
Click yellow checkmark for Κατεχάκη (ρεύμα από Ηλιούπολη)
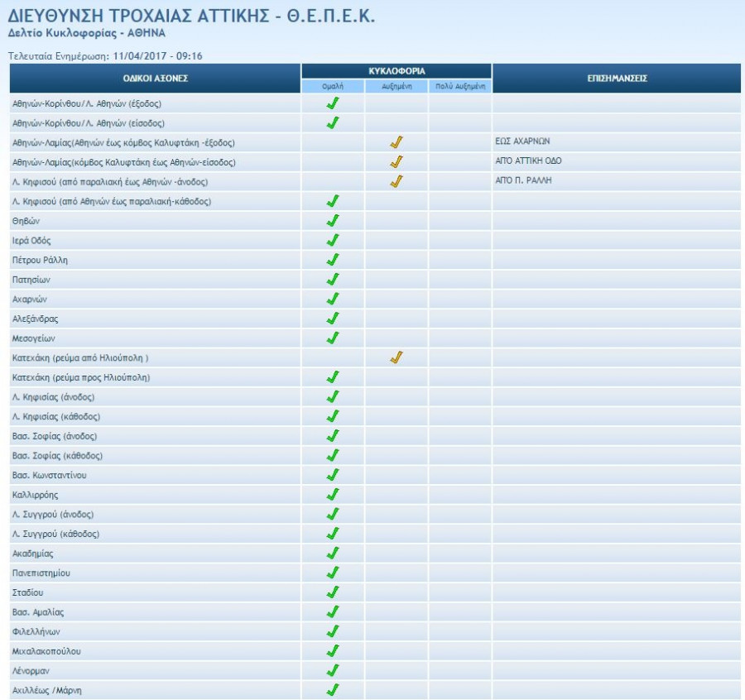(x=397, y=357)
